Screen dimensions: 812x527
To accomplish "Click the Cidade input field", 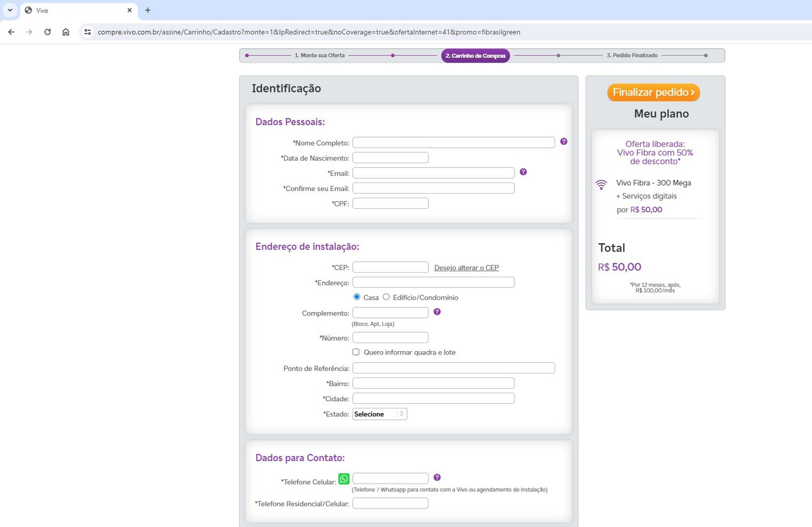I will tap(433, 398).
